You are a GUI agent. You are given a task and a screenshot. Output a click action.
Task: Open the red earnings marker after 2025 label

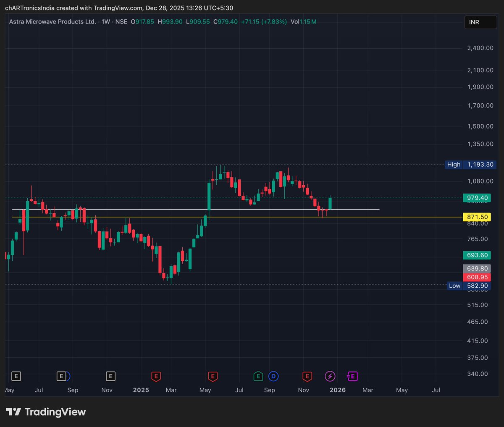[x=156, y=376]
